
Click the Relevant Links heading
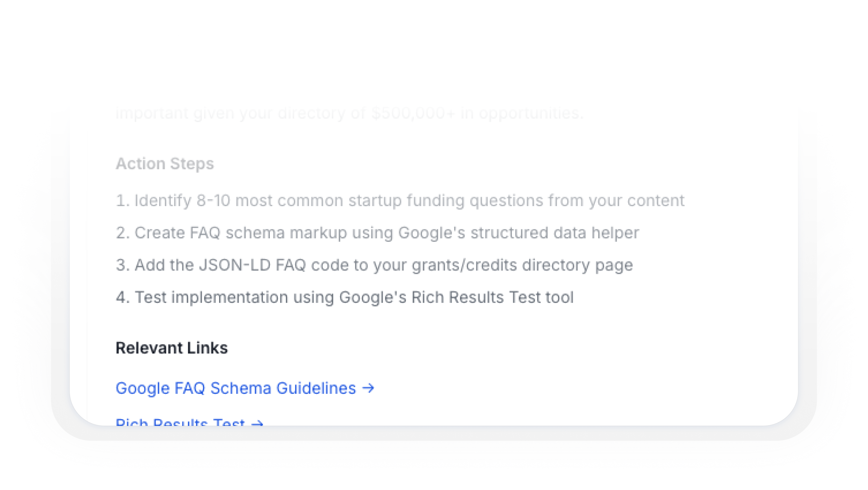click(x=172, y=348)
